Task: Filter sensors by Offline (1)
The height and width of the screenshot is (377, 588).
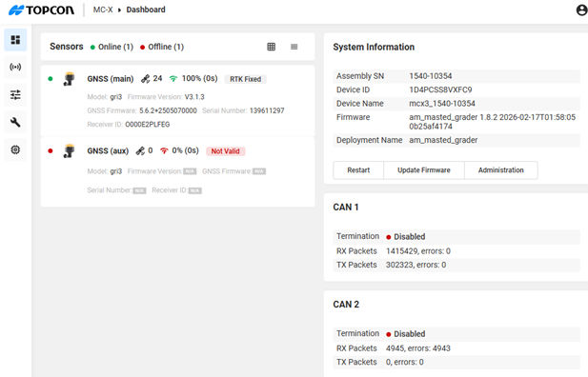Action: (x=162, y=47)
